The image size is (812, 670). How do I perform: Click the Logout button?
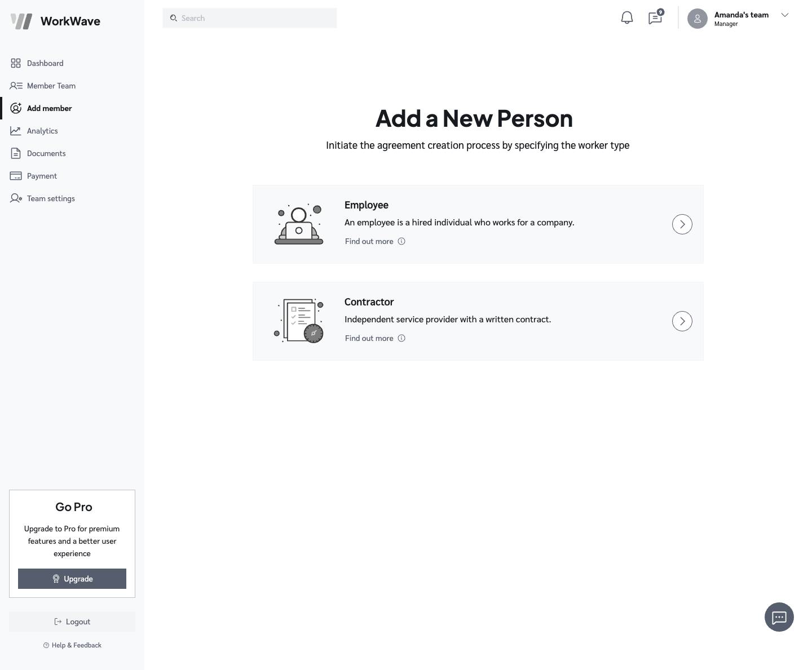point(72,622)
